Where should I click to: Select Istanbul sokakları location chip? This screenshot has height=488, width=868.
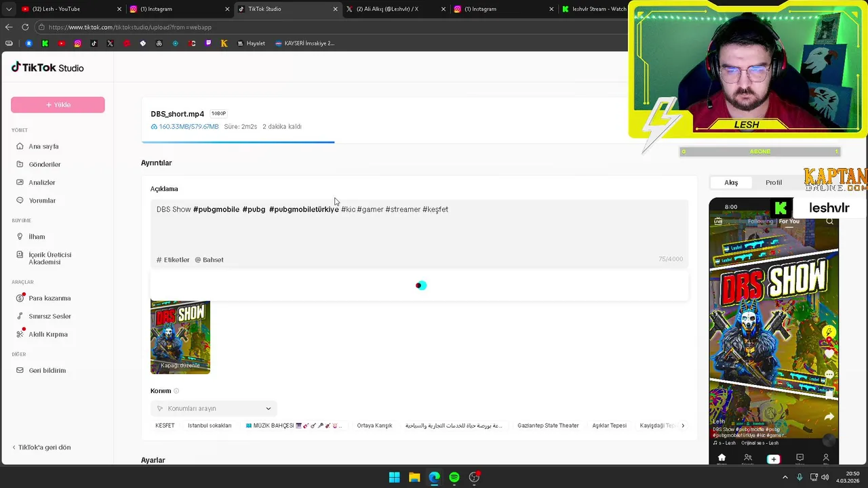210,426
